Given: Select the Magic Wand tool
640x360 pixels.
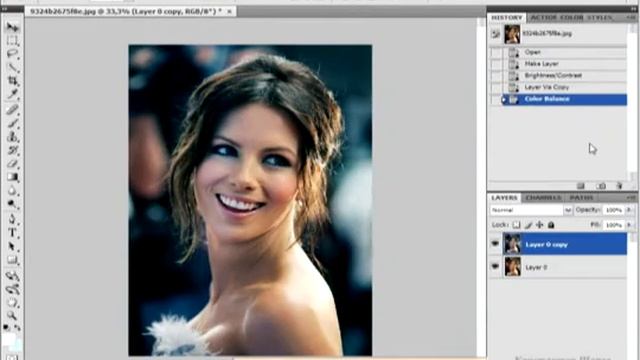Looking at the screenshot, I should click(x=12, y=68).
